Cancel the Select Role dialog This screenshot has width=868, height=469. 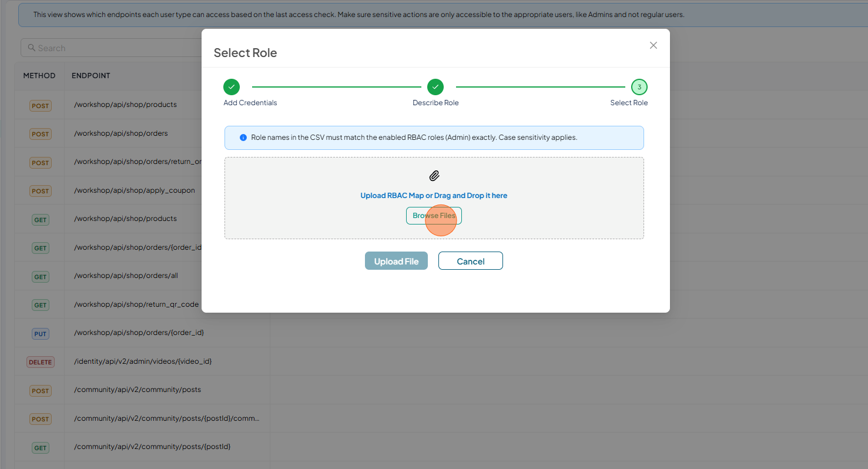click(470, 261)
